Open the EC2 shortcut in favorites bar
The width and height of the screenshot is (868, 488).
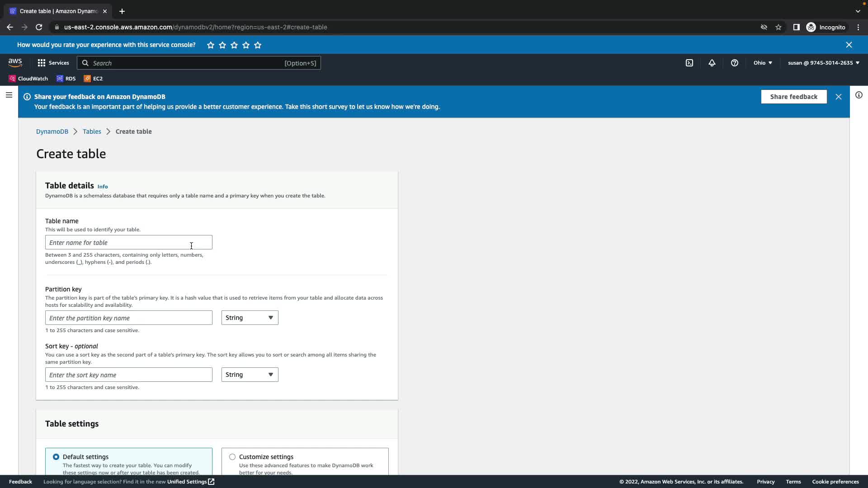pos(93,79)
